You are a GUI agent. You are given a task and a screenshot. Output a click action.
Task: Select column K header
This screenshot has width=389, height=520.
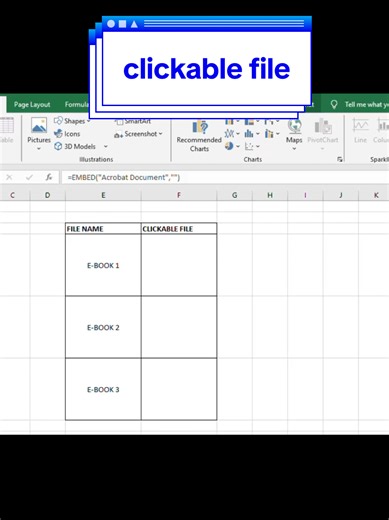pyautogui.click(x=376, y=195)
